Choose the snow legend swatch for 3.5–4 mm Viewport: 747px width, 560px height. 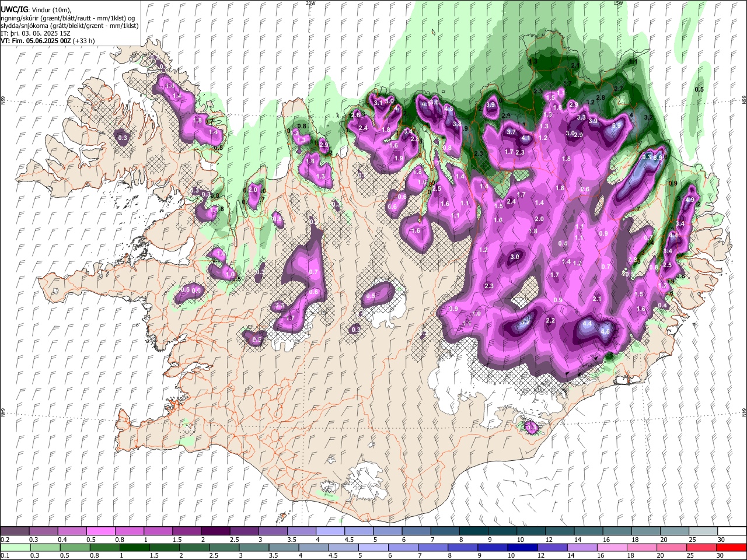301,531
